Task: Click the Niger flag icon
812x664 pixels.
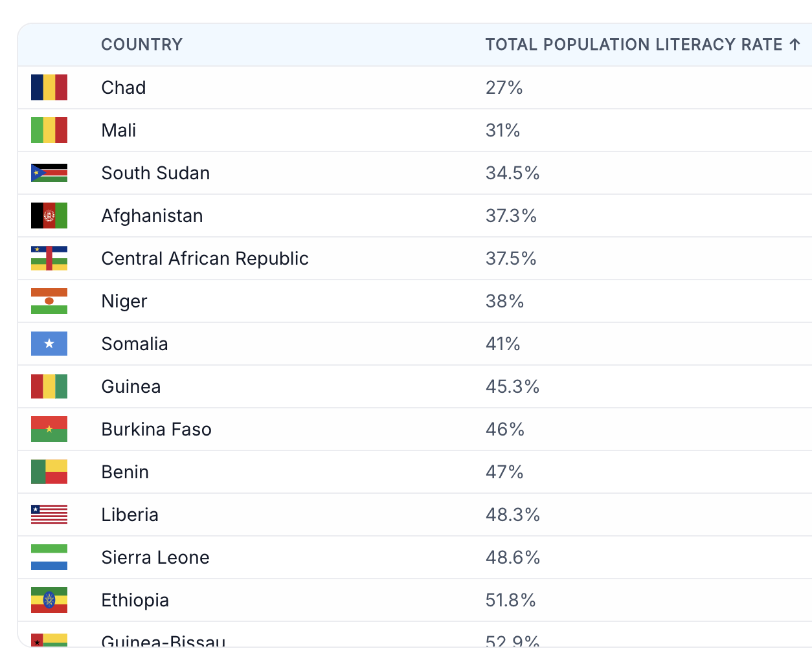Action: (x=49, y=301)
